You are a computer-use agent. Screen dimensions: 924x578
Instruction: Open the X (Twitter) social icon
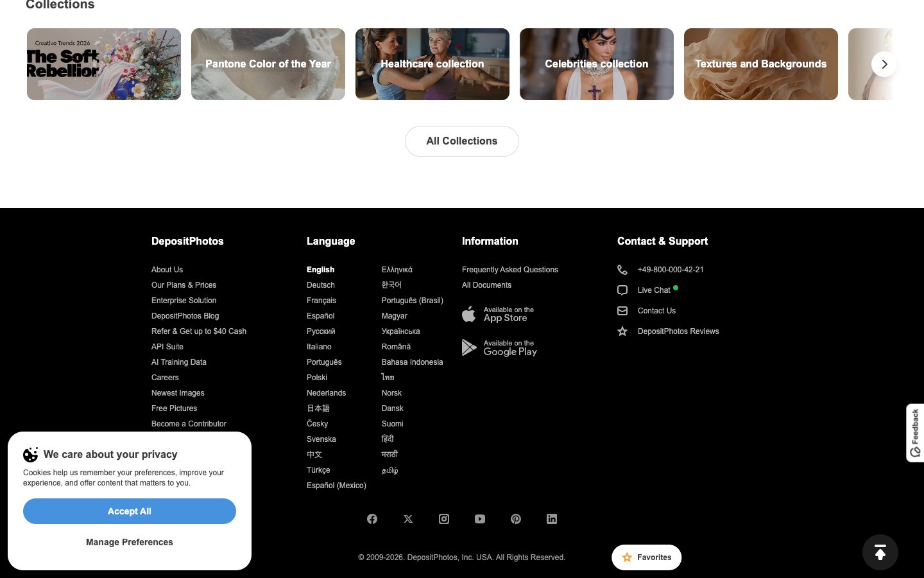click(x=408, y=519)
